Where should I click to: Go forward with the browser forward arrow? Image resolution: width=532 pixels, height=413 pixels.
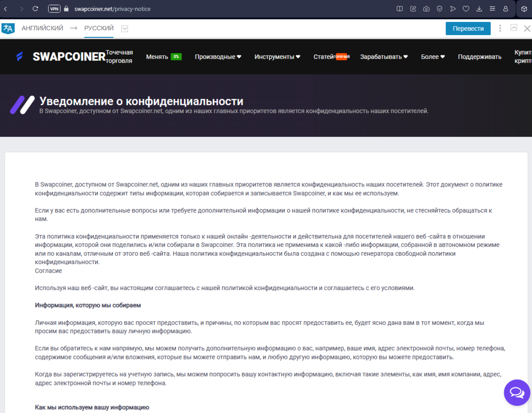(x=22, y=9)
